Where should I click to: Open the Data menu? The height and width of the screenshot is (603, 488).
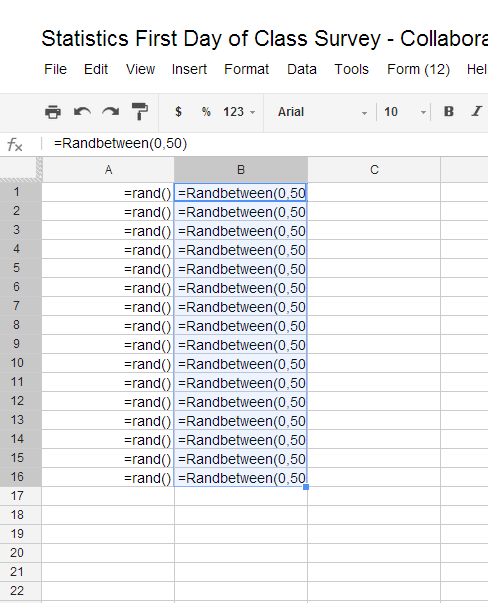coord(302,69)
